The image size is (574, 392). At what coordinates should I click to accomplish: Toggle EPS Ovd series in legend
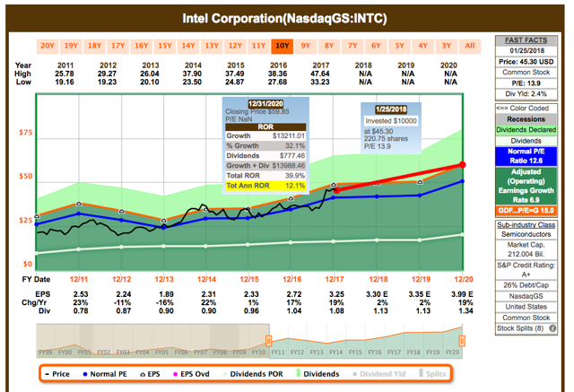[191, 374]
